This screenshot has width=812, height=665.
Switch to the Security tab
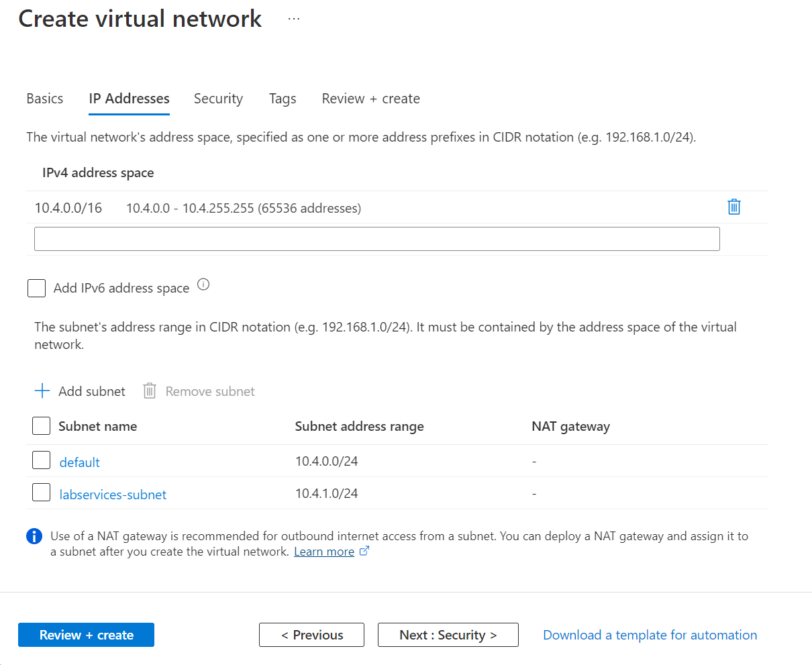218,99
